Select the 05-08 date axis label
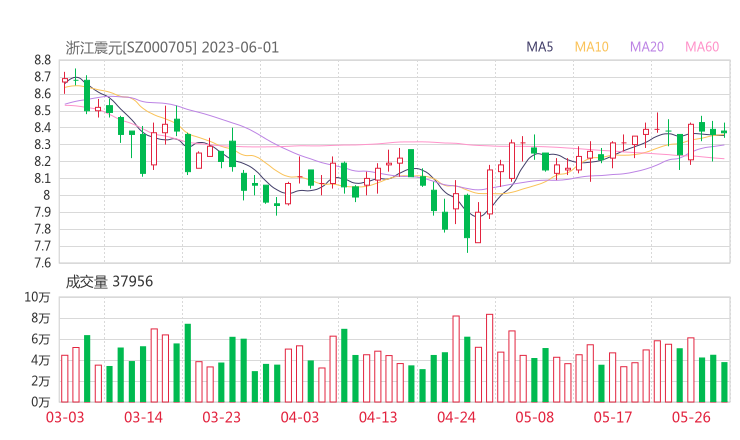Screen dimensions: 740x440 (x=535, y=417)
